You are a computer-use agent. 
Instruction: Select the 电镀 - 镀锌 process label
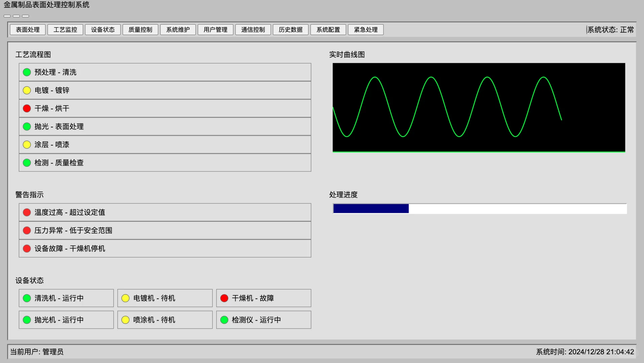(x=52, y=90)
